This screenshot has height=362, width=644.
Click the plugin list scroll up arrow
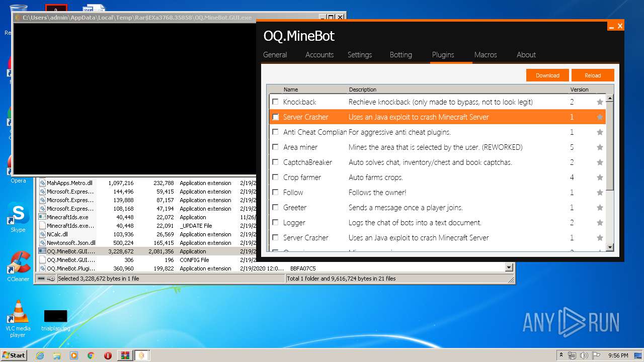610,98
